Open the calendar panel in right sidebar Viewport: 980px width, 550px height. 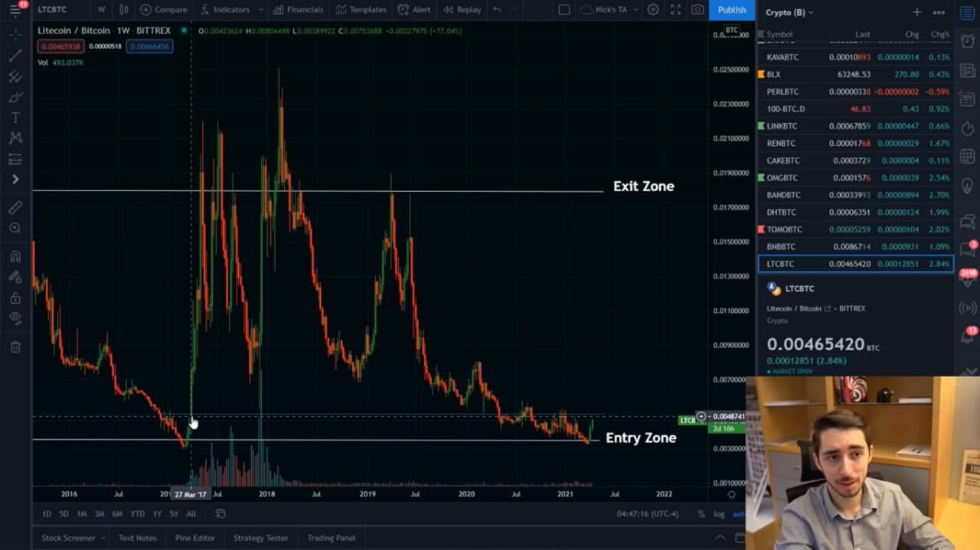point(967,156)
